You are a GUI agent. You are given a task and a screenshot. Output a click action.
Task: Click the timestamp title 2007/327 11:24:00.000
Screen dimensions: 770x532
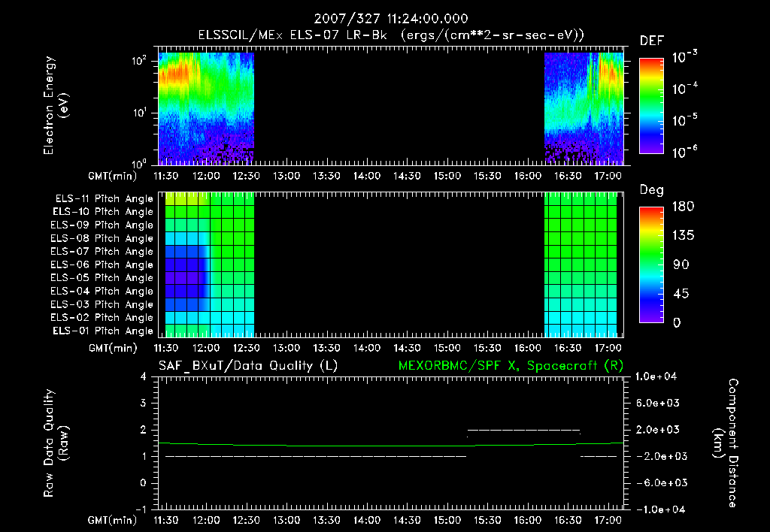point(391,19)
